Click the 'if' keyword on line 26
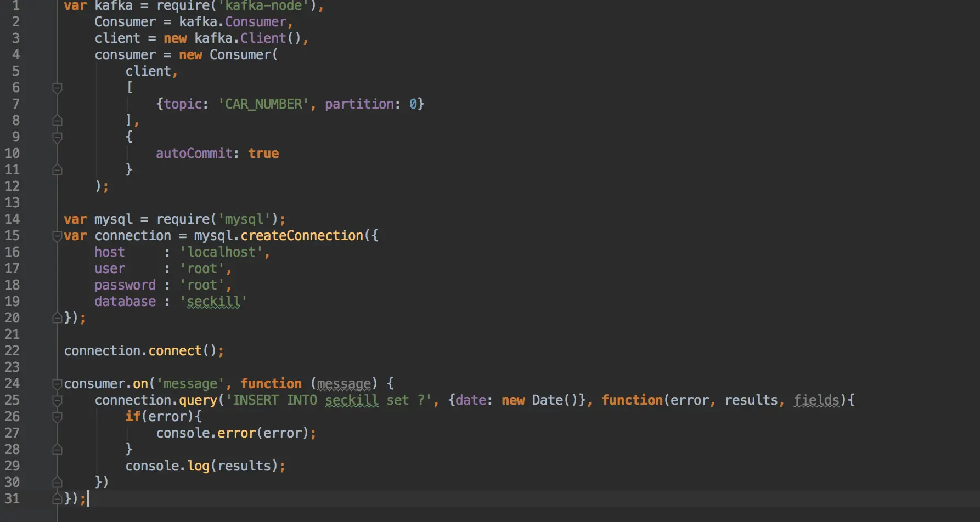The image size is (980, 522). [133, 417]
